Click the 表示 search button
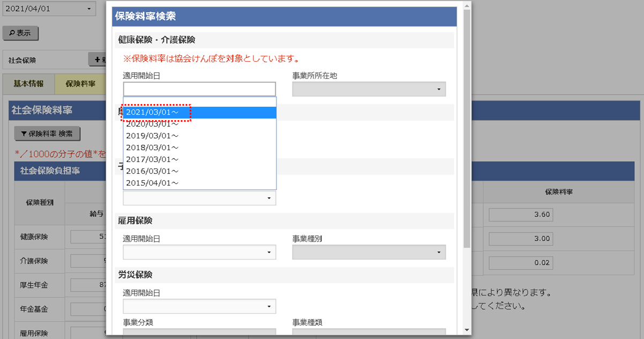 20,33
